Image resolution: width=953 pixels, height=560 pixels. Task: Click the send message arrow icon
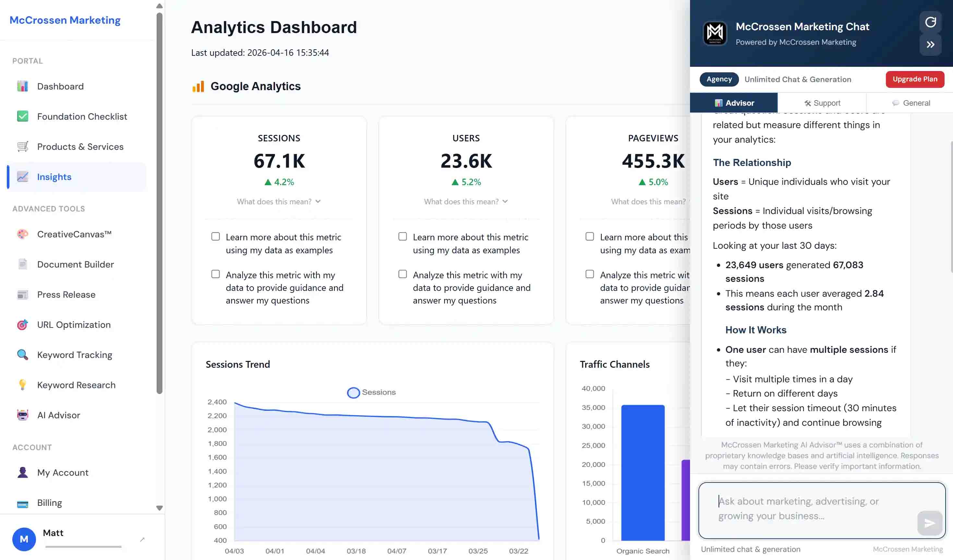pyautogui.click(x=929, y=523)
